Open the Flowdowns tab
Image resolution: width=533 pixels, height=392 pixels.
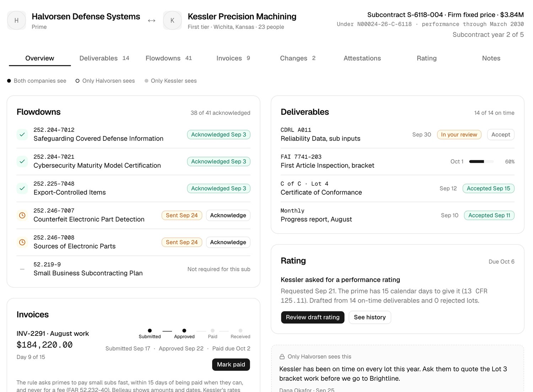click(x=169, y=58)
